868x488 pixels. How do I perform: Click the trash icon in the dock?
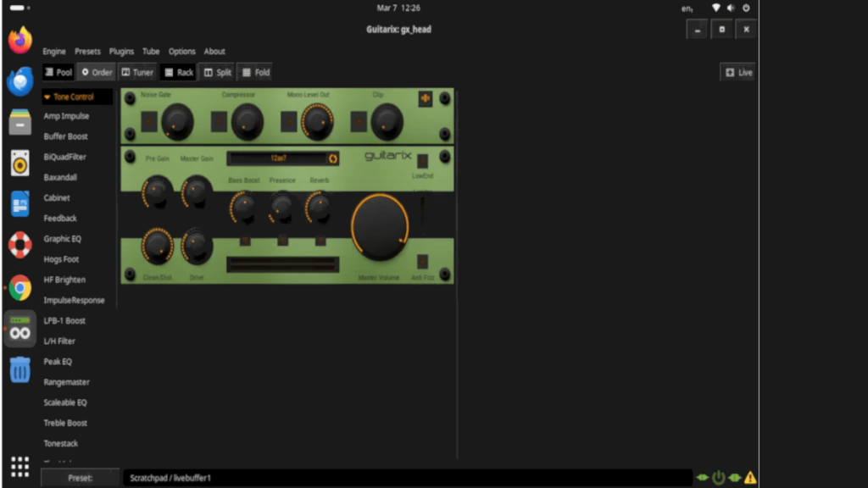[x=19, y=369]
